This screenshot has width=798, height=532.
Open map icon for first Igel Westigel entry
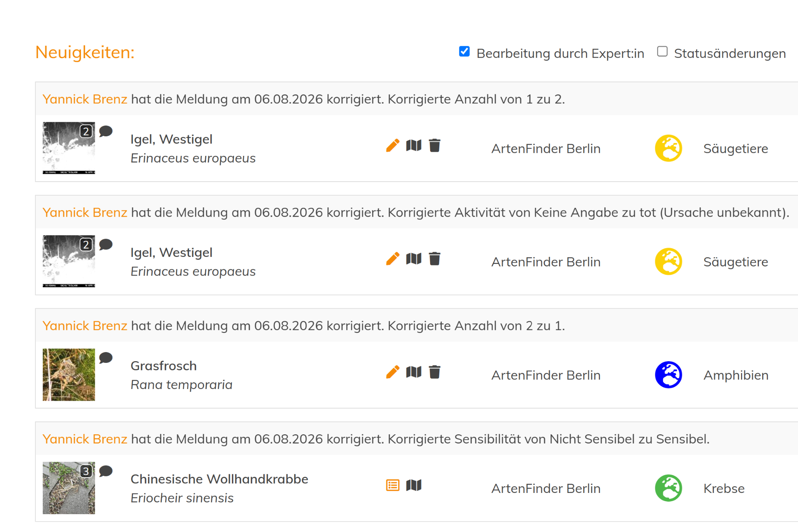click(414, 145)
